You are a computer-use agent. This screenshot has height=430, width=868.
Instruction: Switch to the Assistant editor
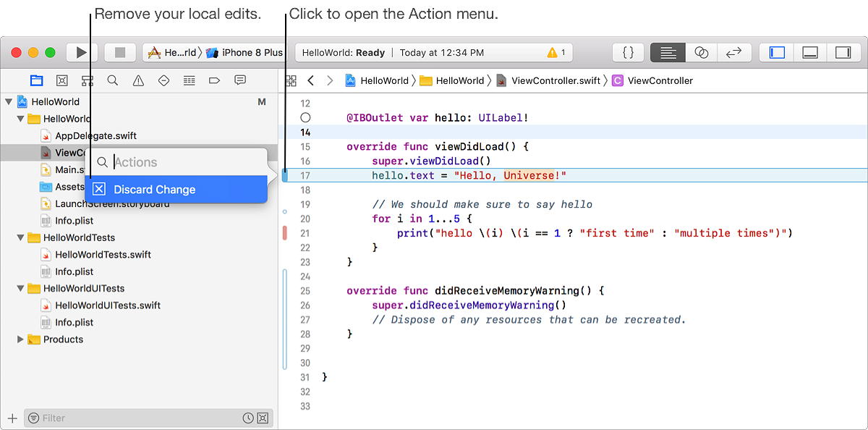tap(701, 53)
